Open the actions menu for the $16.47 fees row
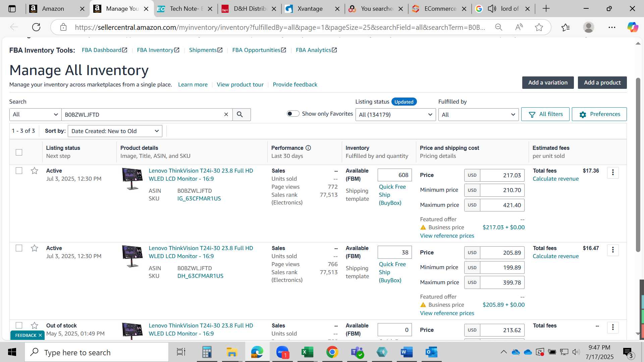Image resolution: width=644 pixels, height=362 pixels. point(613,250)
